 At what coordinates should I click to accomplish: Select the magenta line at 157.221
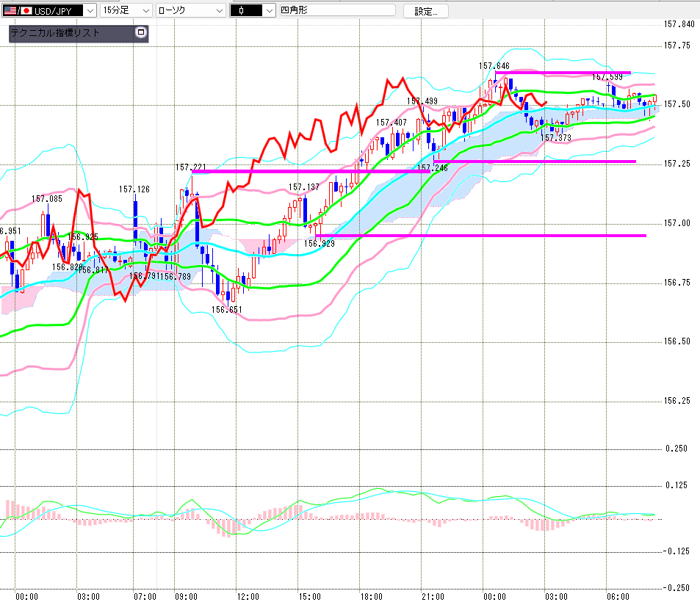click(x=311, y=171)
